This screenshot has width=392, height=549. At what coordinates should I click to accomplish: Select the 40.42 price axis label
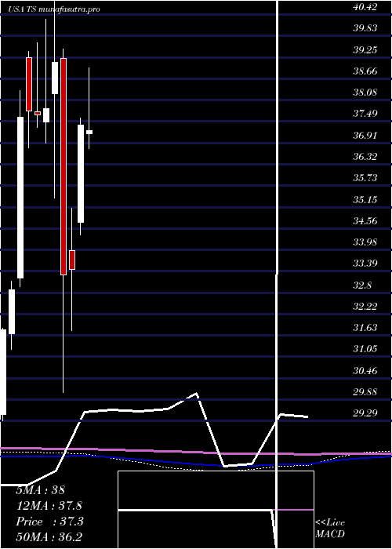pos(365,7)
